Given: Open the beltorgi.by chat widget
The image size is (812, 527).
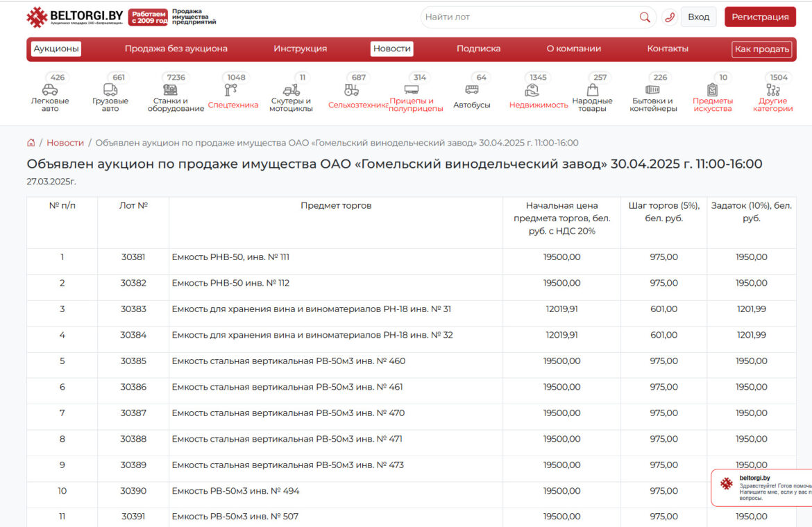Looking at the screenshot, I should pos(761,487).
